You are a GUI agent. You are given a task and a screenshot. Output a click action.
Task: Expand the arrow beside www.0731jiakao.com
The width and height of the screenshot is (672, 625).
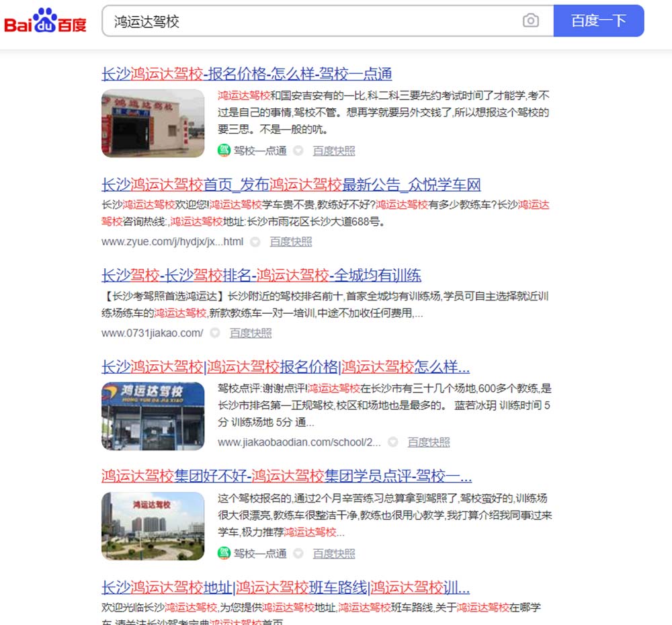click(x=214, y=333)
